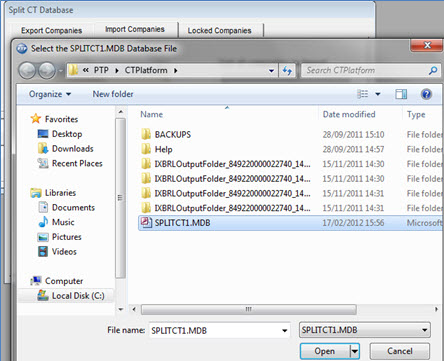
Task: Switch to Import Companies tab
Action: tap(135, 29)
